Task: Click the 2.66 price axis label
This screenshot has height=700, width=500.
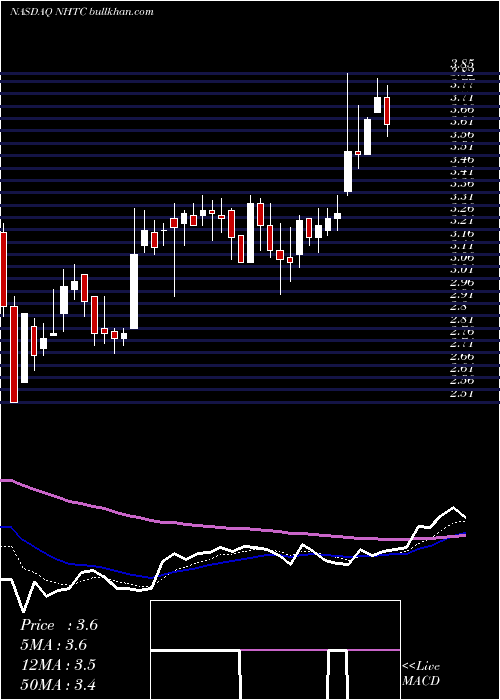Action: [462, 357]
